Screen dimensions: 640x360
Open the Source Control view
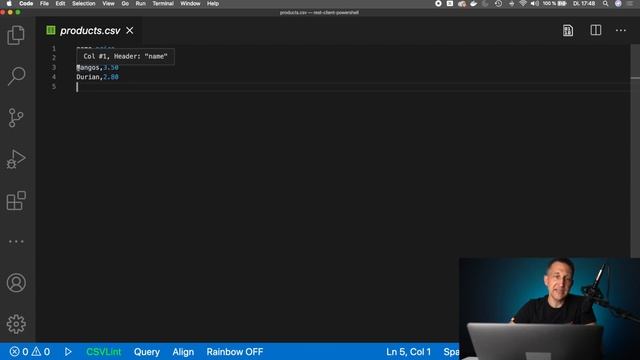[x=16, y=118]
